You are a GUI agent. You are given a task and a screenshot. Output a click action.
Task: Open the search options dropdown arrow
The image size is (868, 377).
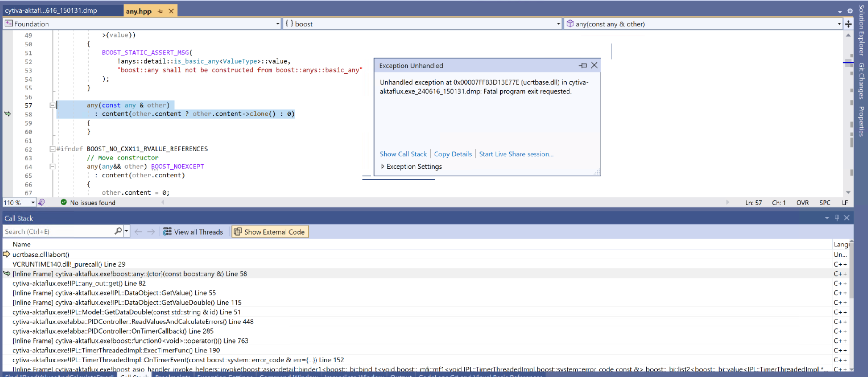pos(126,232)
